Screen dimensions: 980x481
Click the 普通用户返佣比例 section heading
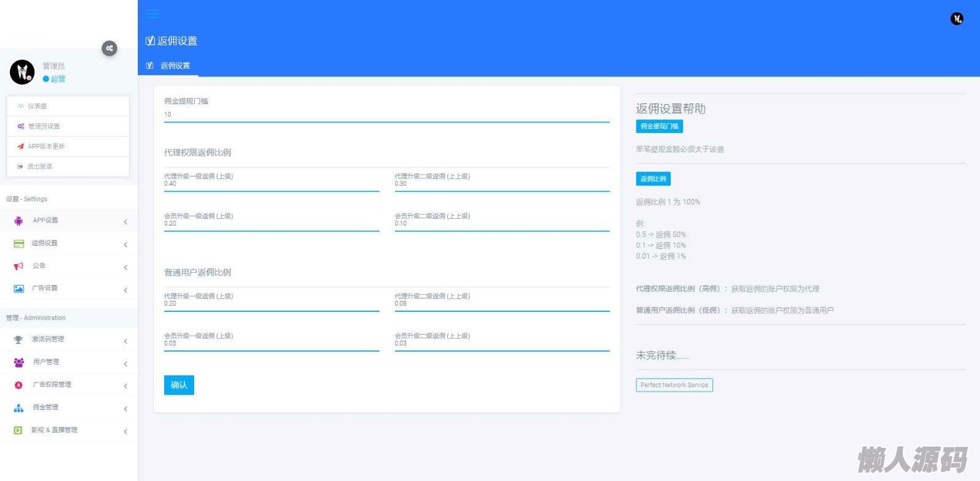coord(197,273)
